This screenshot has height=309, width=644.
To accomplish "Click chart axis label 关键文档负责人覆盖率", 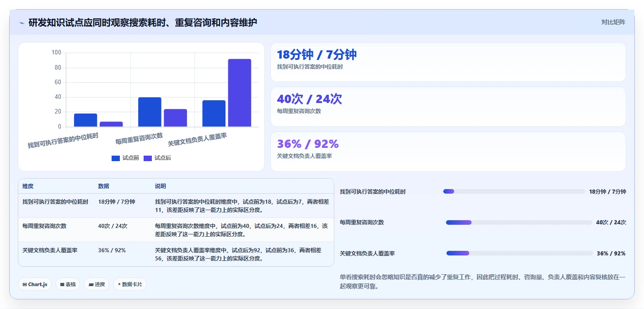I will coord(198,140).
